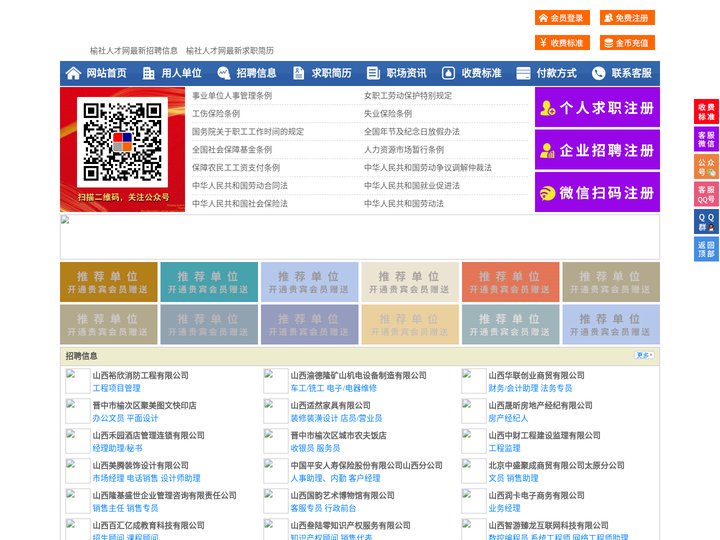Image resolution: width=720 pixels, height=540 pixels.
Task: Open 山西美腾装饰设计有限公司 company link
Action: (x=141, y=465)
